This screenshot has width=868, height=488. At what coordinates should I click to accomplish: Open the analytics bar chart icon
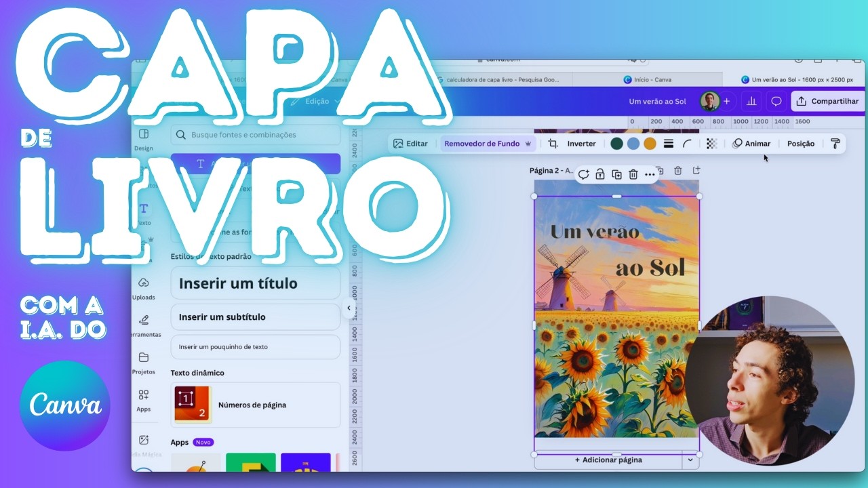tap(751, 101)
